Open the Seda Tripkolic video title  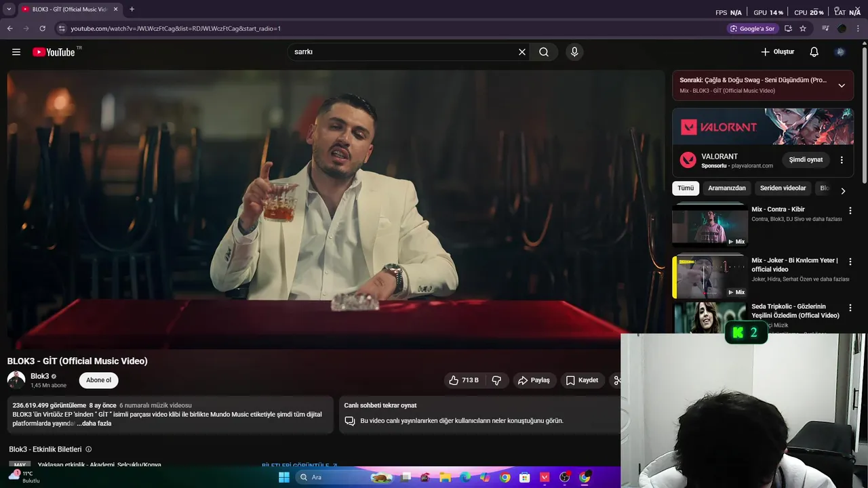tap(795, 311)
